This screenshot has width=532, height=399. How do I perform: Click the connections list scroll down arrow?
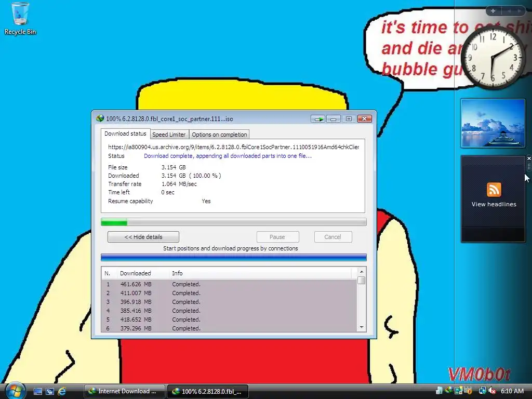(362, 327)
